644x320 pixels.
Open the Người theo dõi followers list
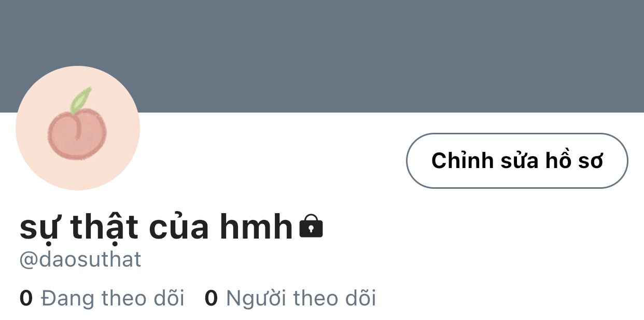290,298
